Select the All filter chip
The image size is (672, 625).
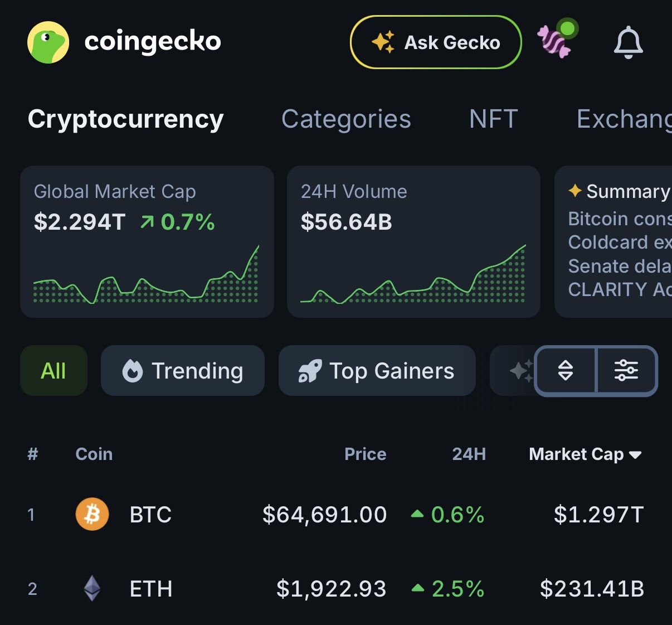tap(53, 371)
